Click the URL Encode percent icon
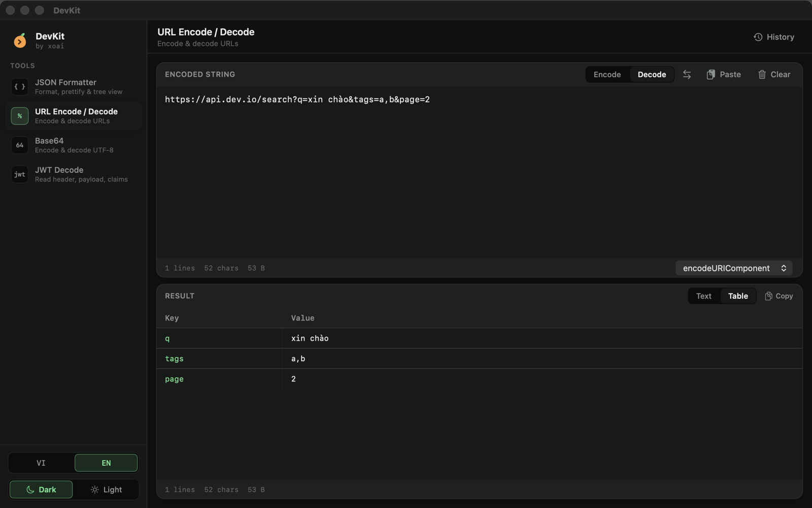 [20, 116]
